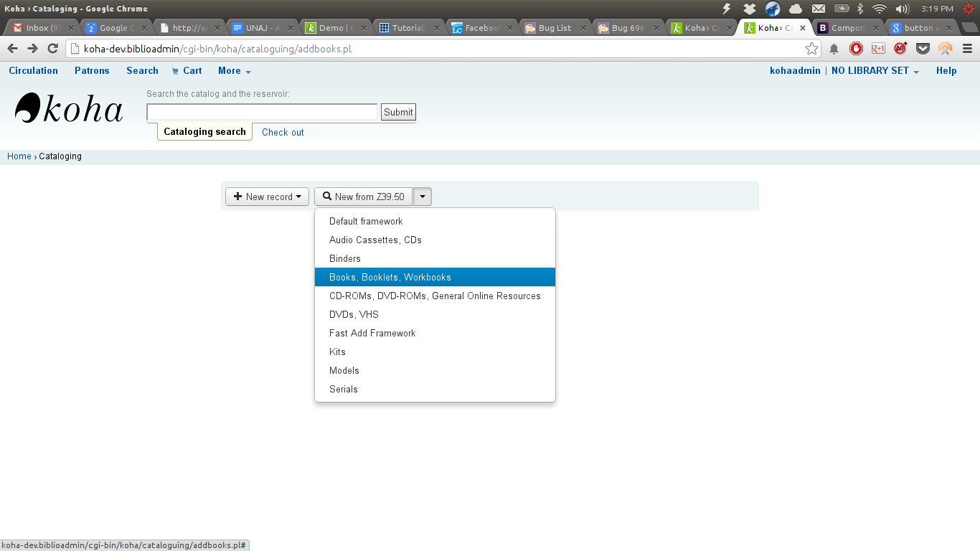
Task: Open Chrome's hamburger menu
Action: click(x=967, y=49)
